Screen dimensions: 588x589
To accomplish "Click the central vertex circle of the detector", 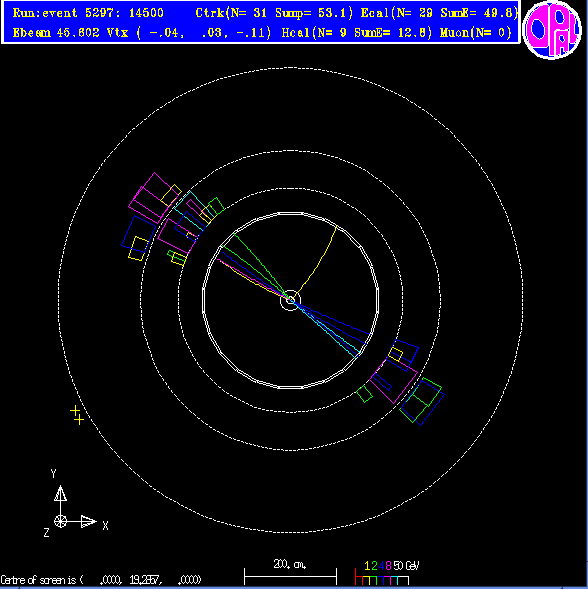I will 290,300.
